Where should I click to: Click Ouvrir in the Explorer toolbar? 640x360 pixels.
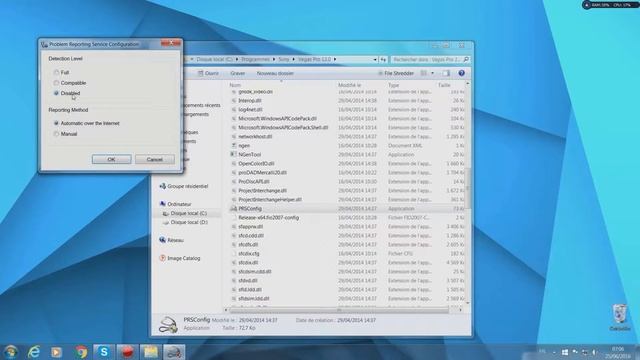(208, 73)
